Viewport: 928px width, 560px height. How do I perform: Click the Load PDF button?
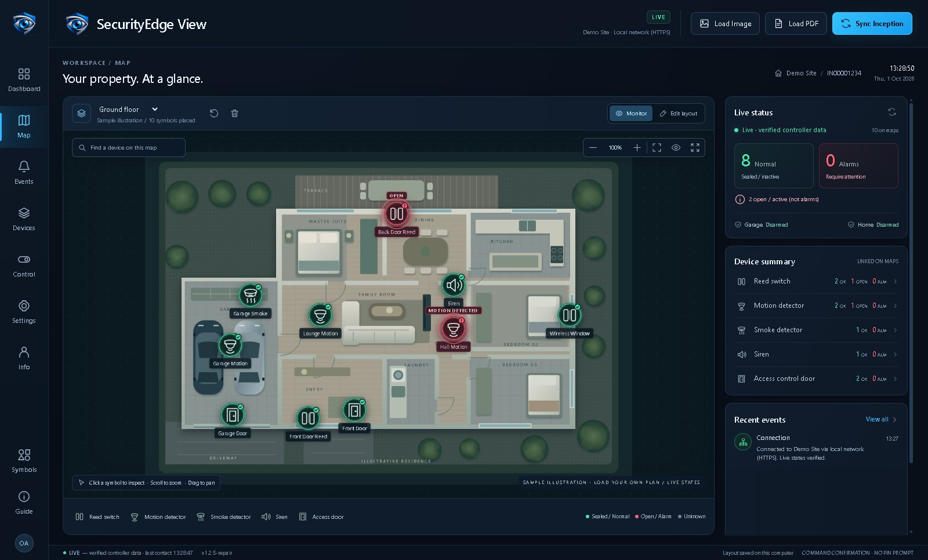click(796, 24)
